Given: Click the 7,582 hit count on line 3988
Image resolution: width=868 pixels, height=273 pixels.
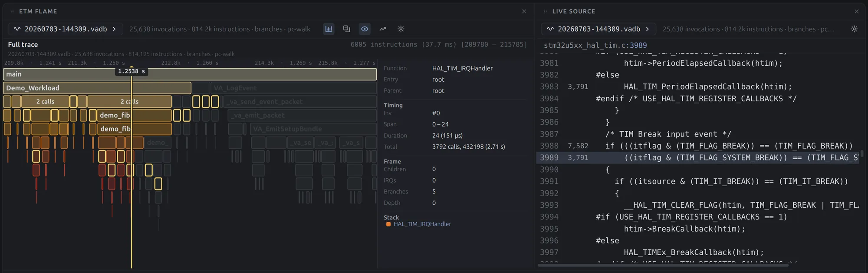Looking at the screenshot, I should pos(578,146).
